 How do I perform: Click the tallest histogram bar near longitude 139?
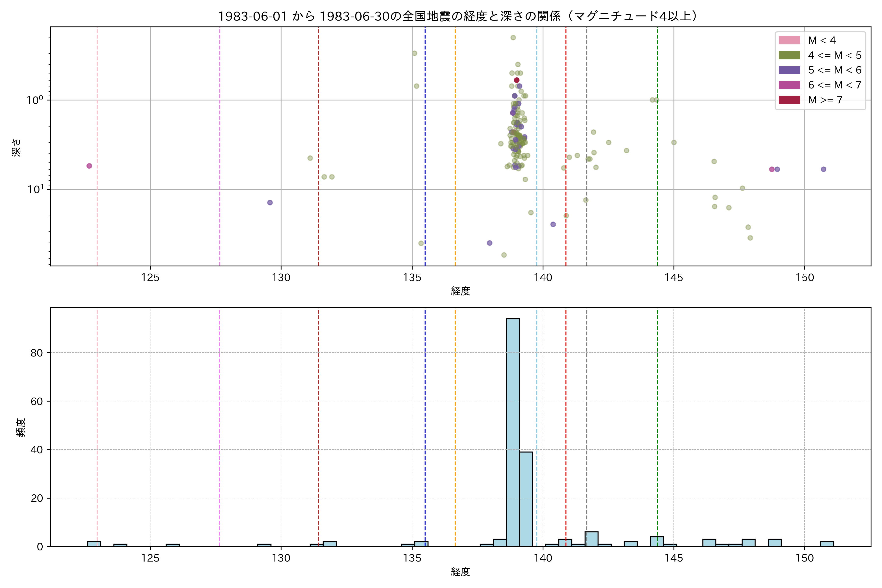[x=513, y=431]
